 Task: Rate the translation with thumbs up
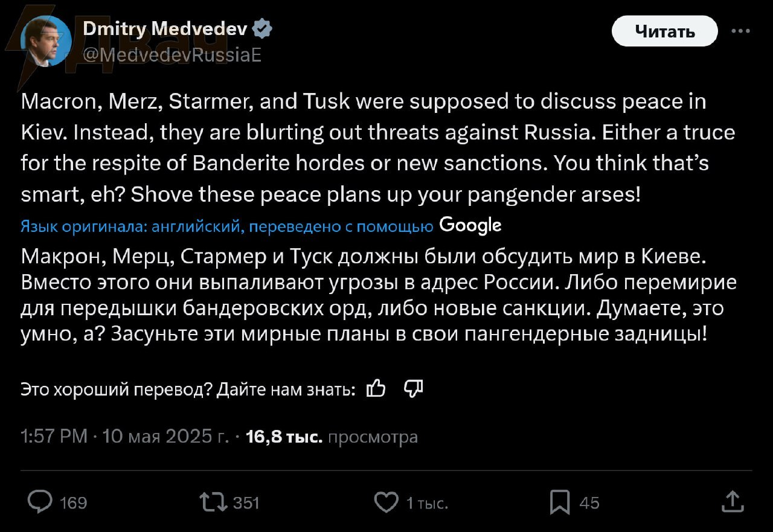pyautogui.click(x=376, y=389)
